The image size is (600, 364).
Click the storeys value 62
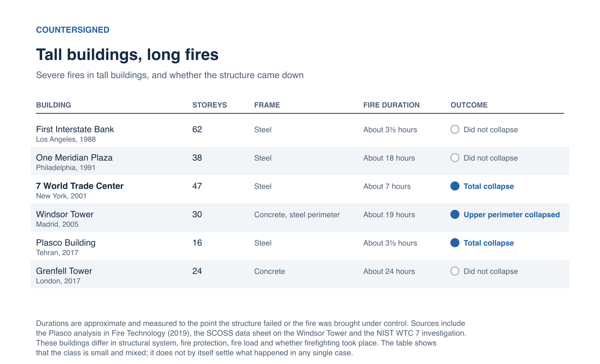tap(197, 129)
